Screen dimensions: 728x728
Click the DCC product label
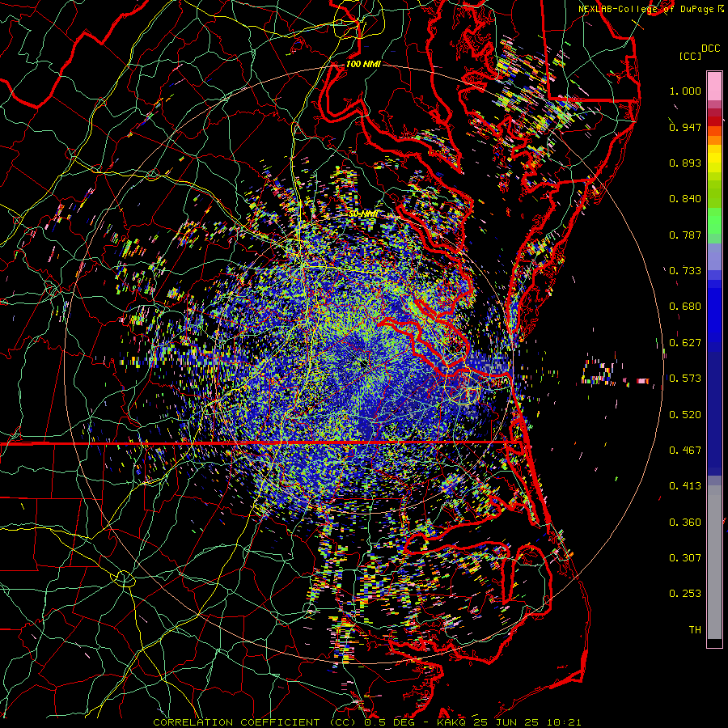(710, 49)
